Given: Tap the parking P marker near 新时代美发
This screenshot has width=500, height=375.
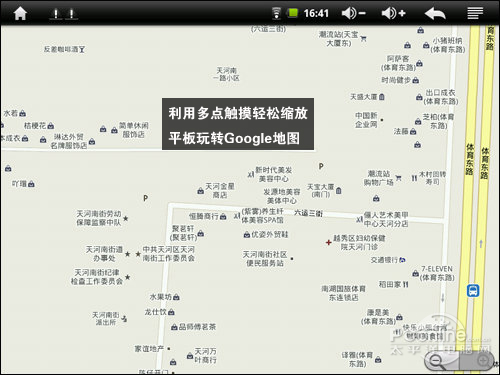Looking at the screenshot, I should (x=321, y=166).
